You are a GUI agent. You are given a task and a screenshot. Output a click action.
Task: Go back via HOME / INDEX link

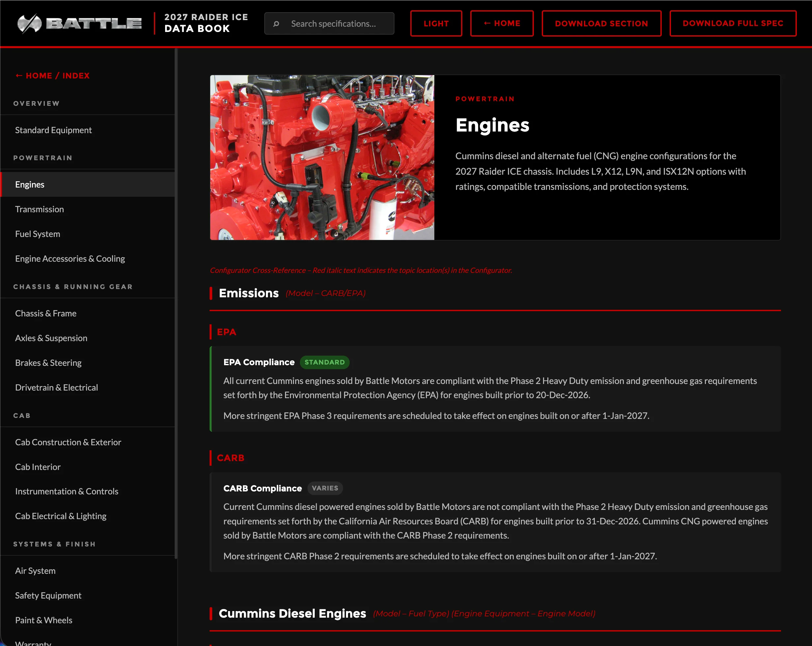tap(52, 76)
